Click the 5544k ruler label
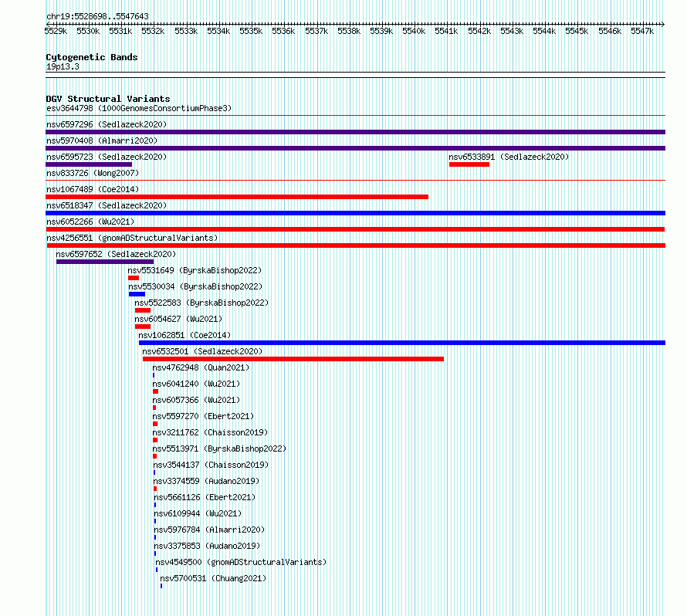 point(543,31)
